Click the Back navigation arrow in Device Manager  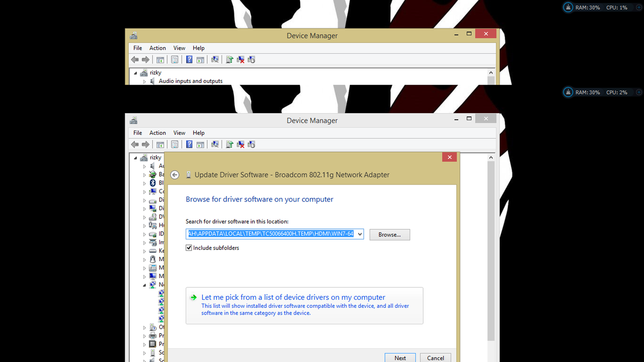(x=134, y=144)
